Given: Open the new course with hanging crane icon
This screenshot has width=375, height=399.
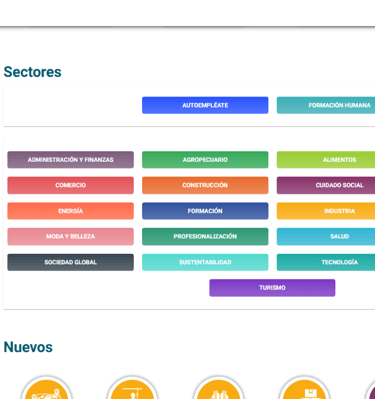Looking at the screenshot, I should [132, 388].
